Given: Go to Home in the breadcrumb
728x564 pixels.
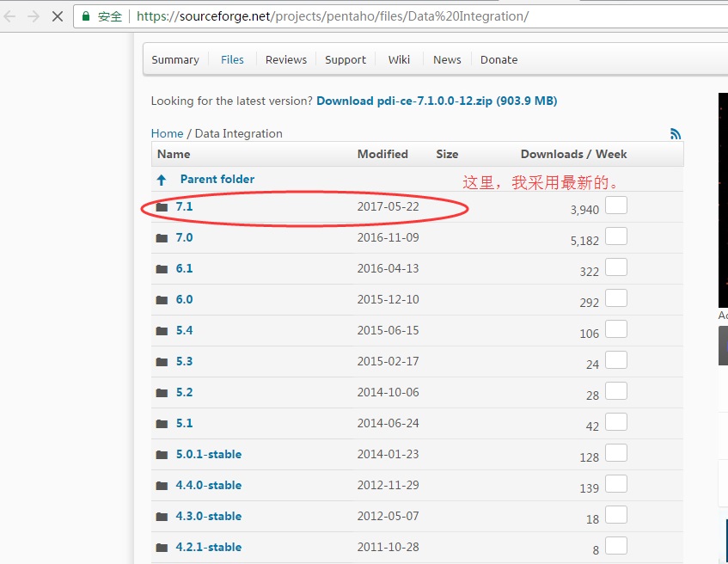Looking at the screenshot, I should click(167, 134).
